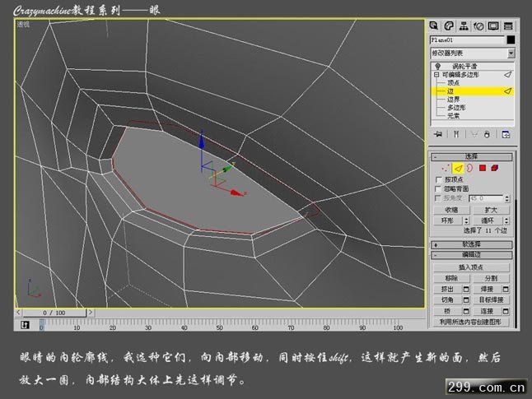Click the 连接 connect button
The width and height of the screenshot is (532, 399).
tap(488, 311)
